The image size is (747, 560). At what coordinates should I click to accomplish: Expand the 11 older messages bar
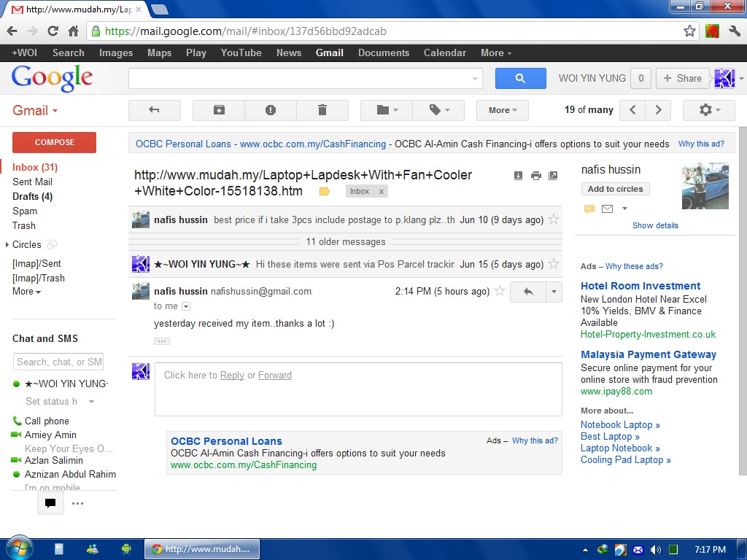345,241
